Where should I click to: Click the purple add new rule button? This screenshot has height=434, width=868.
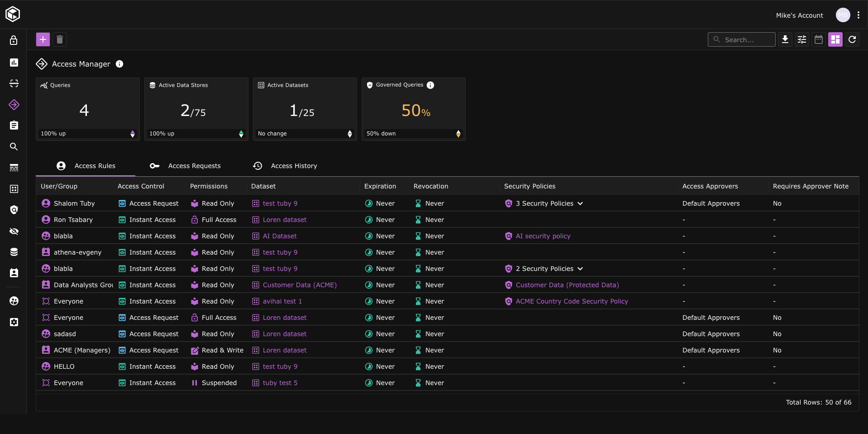tap(43, 39)
